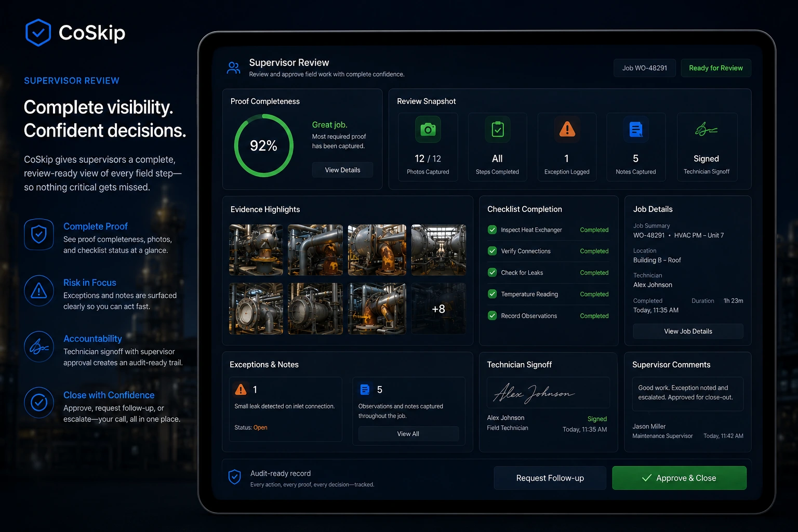Click the Job WO-48291 badge
This screenshot has height=532, width=798.
click(x=645, y=68)
